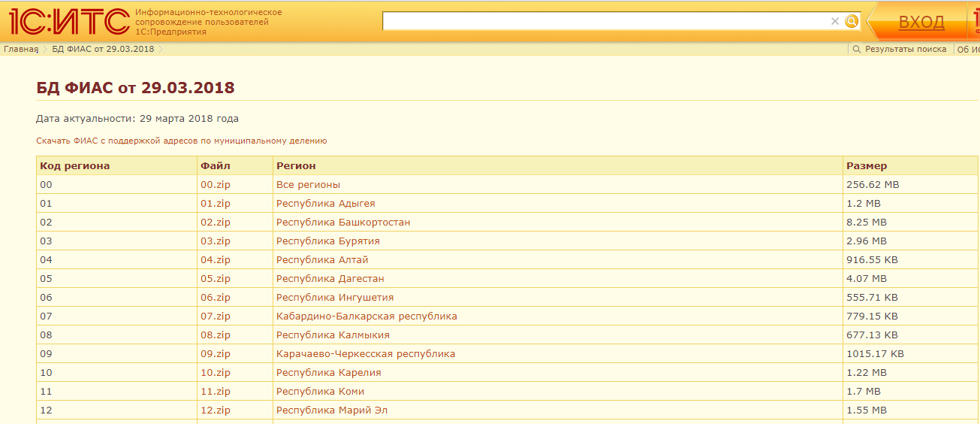Image resolution: width=980 pixels, height=424 pixels.
Task: Click inside the top search input field
Action: tap(605, 21)
